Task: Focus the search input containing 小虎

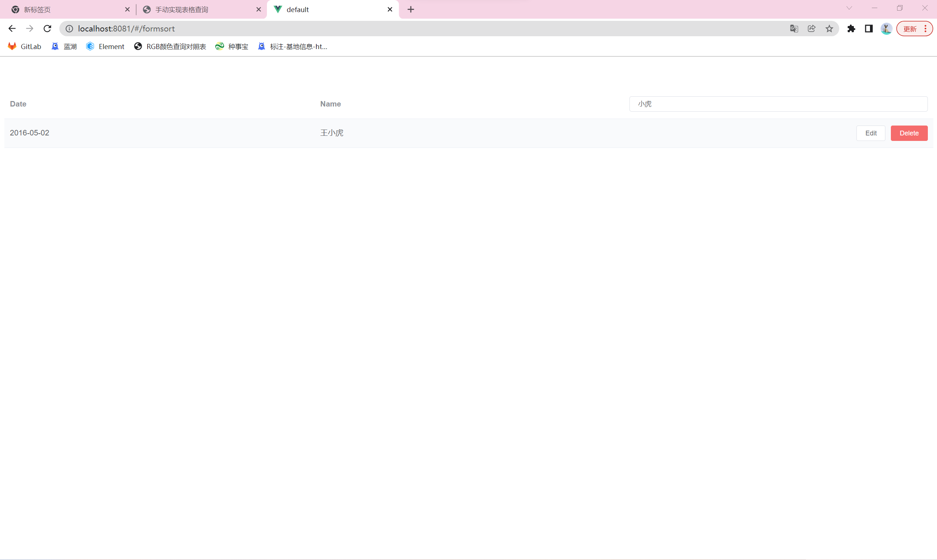Action: pos(778,104)
